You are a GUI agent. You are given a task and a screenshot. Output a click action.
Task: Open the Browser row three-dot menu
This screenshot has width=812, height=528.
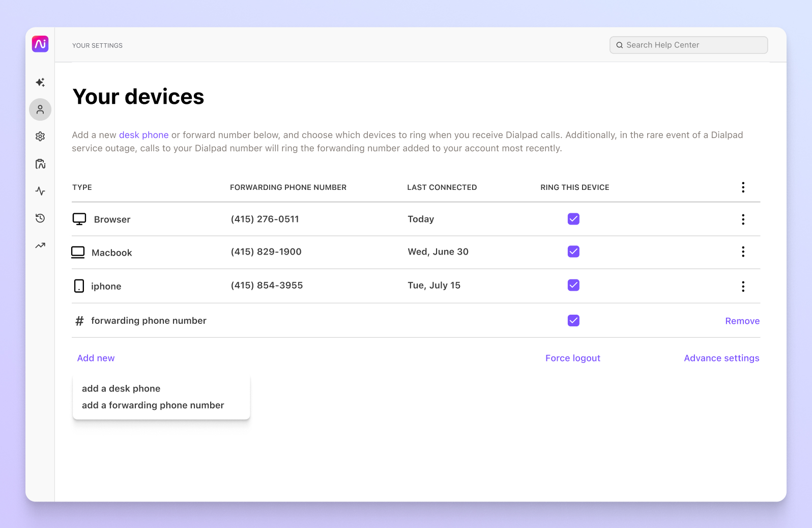743,219
